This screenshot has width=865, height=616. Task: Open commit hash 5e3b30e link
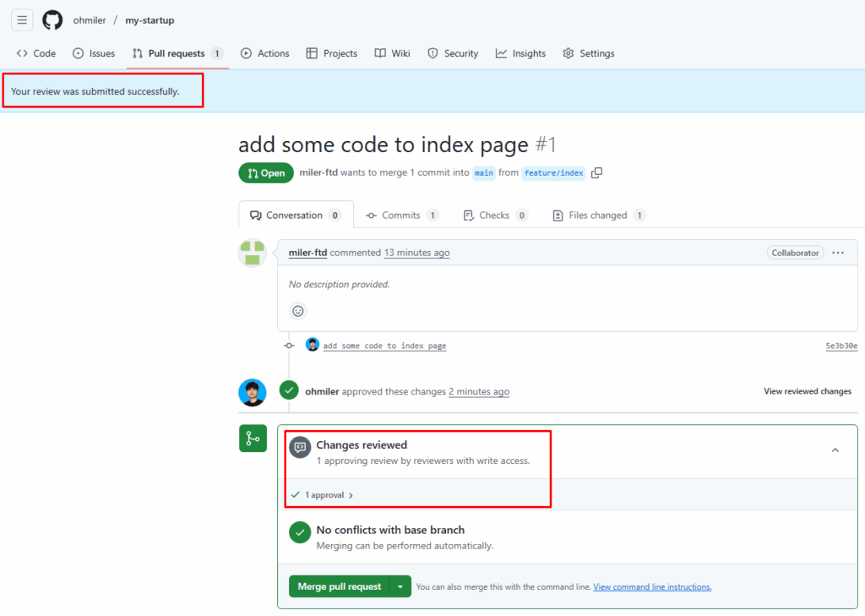[841, 346]
